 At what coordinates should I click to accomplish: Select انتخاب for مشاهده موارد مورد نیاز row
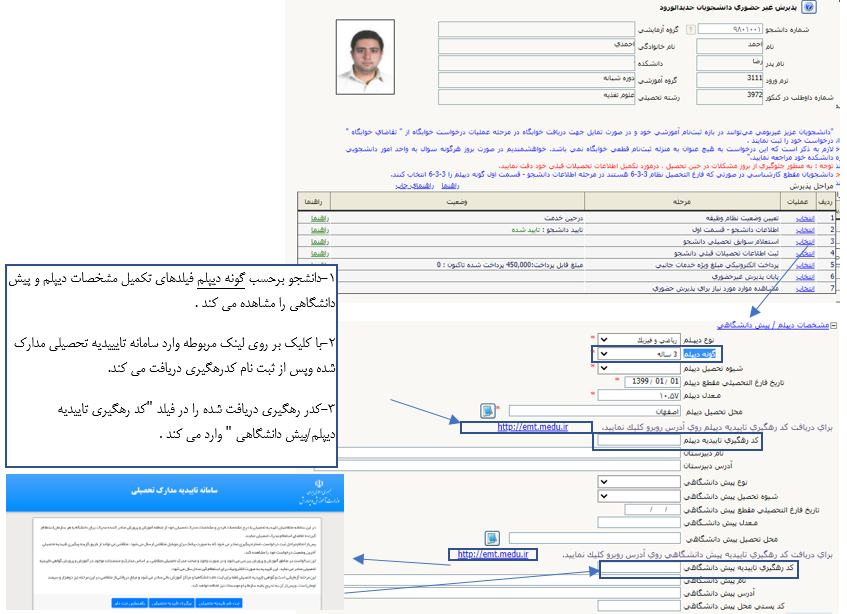pyautogui.click(x=805, y=289)
